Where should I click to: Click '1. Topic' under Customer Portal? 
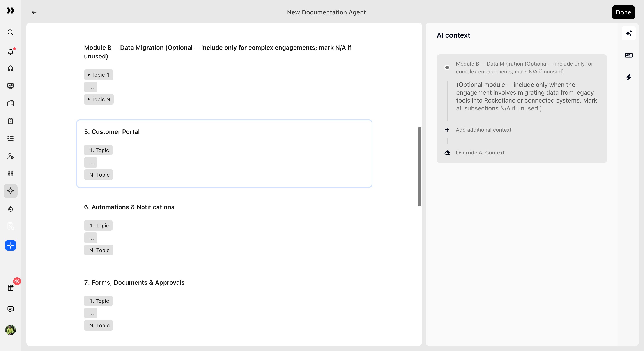(98, 150)
